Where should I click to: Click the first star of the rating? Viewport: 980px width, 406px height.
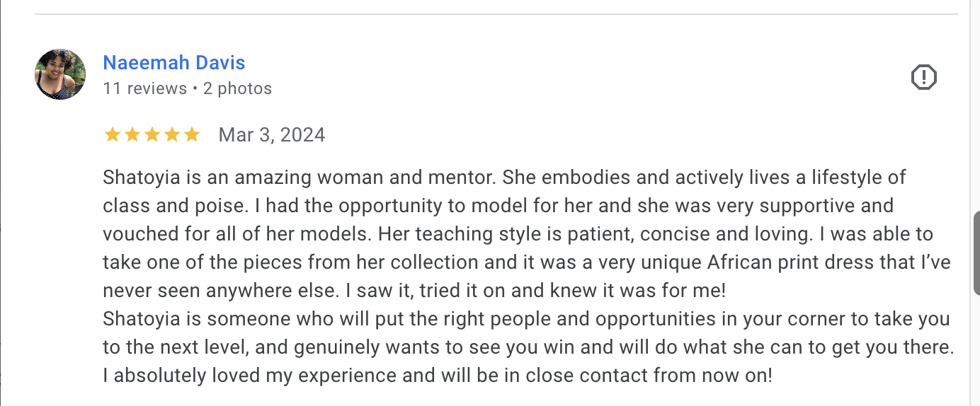[112, 134]
